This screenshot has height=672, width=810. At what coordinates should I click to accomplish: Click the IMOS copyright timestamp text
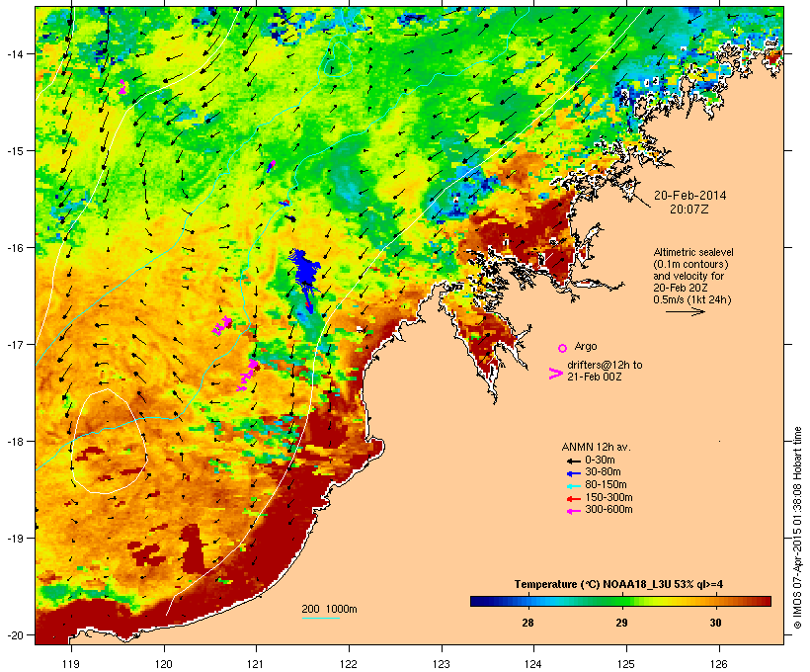click(797, 528)
